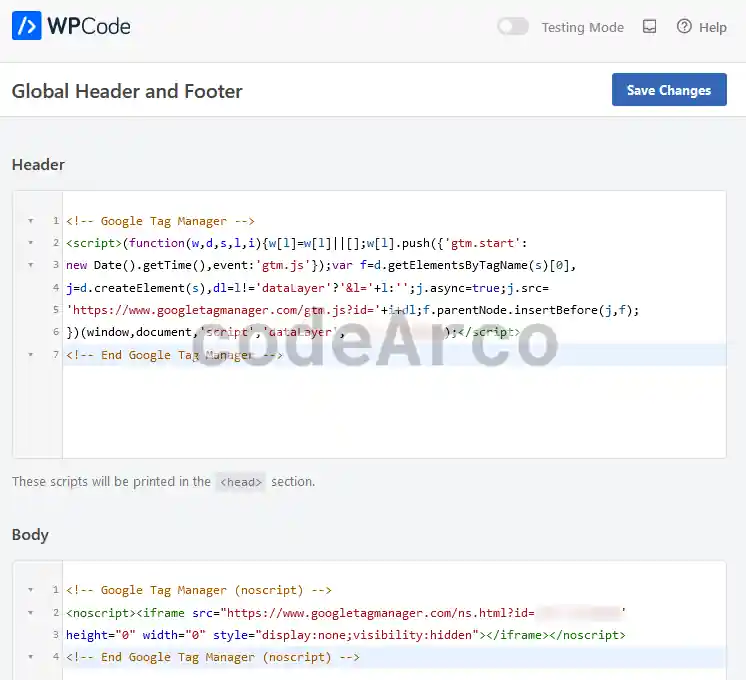Click the End Google Tag Manager (noscript) comment
This screenshot has height=680, width=746.
(213, 657)
